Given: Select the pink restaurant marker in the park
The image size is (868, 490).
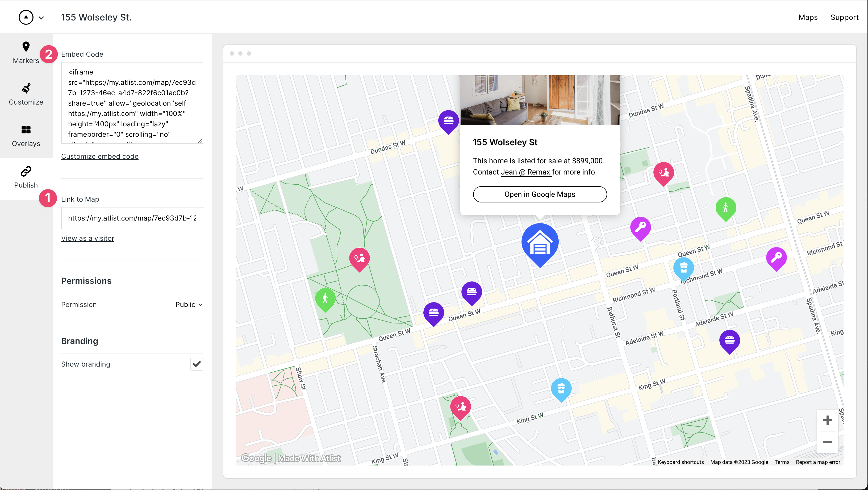Looking at the screenshot, I should tap(359, 258).
